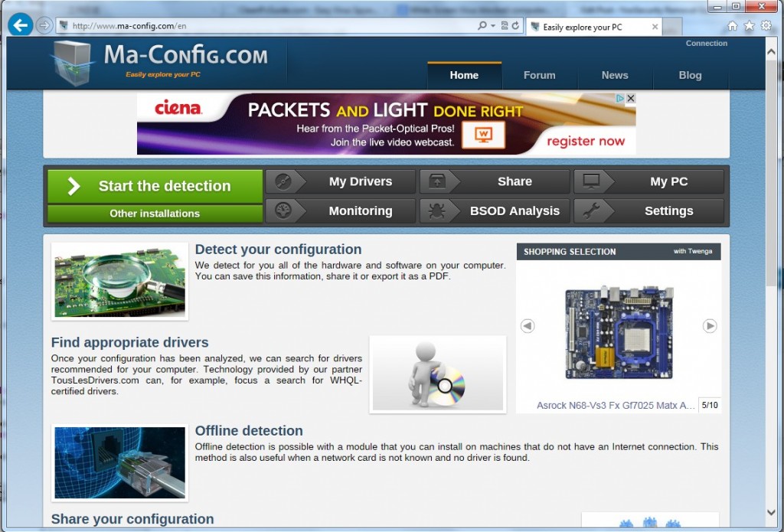The image size is (784, 532).
Task: Click the Monitoring gauge icon
Action: pyautogui.click(x=283, y=211)
